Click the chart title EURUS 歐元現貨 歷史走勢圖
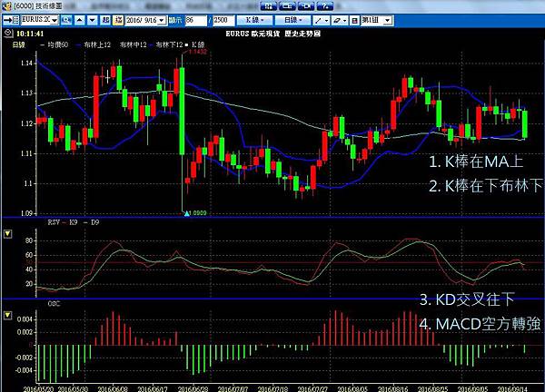 [272, 34]
